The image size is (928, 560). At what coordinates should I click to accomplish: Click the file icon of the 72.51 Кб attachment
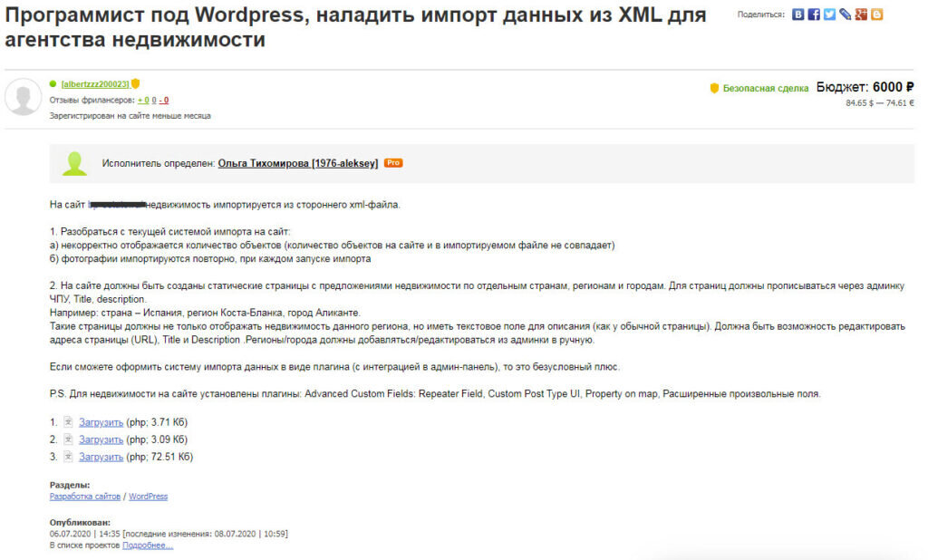69,457
